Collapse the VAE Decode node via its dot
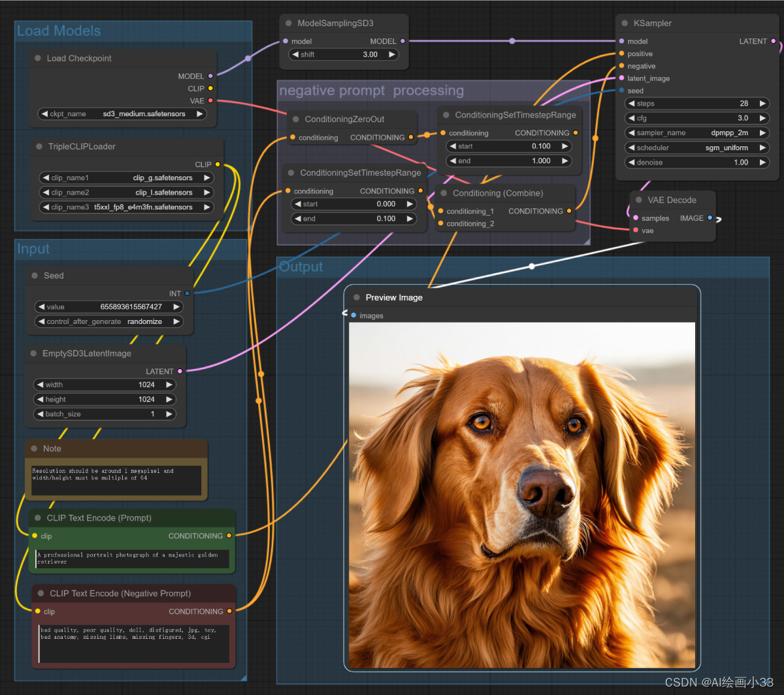Screen dimensions: 784x695 pyautogui.click(x=639, y=200)
